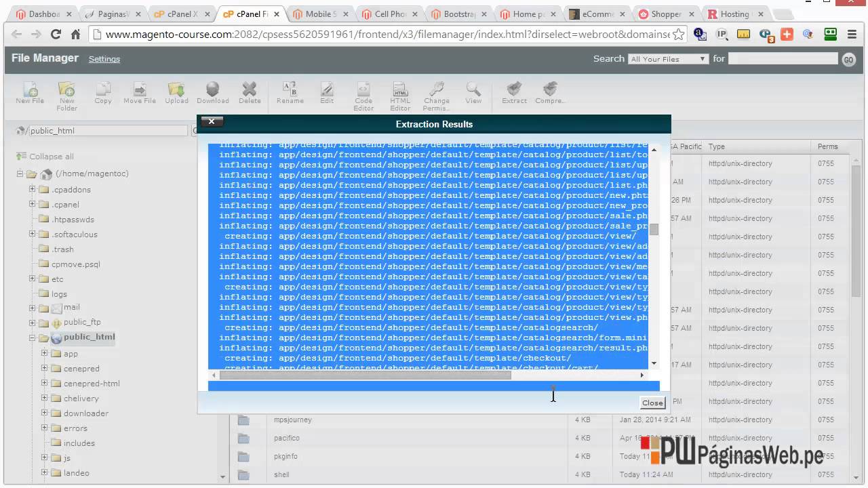868x488 pixels.
Task: Click the View toolbar icon
Action: point(473,93)
